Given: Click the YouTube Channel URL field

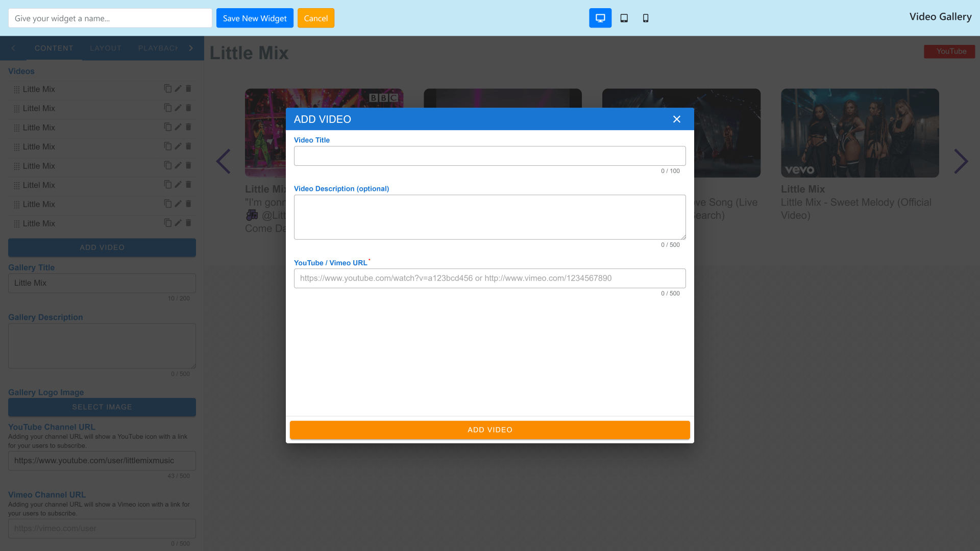Looking at the screenshot, I should [x=102, y=461].
